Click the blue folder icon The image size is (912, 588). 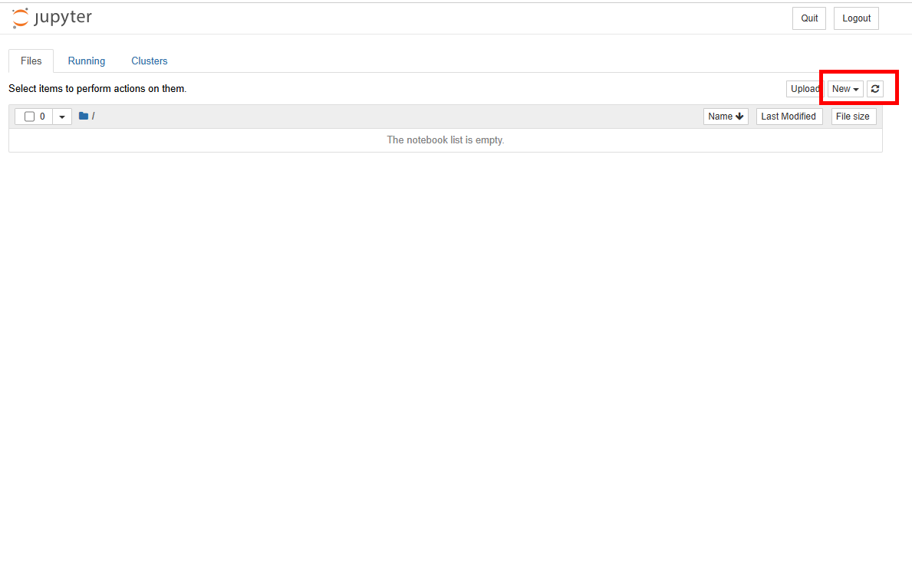click(x=83, y=117)
